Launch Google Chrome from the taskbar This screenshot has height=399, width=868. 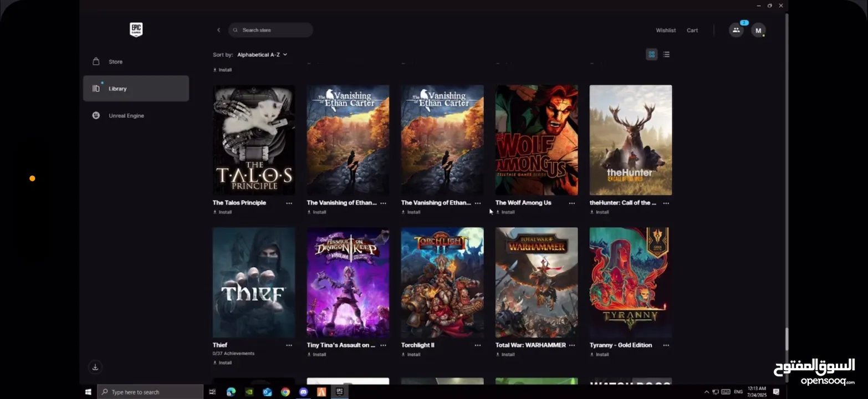(285, 392)
